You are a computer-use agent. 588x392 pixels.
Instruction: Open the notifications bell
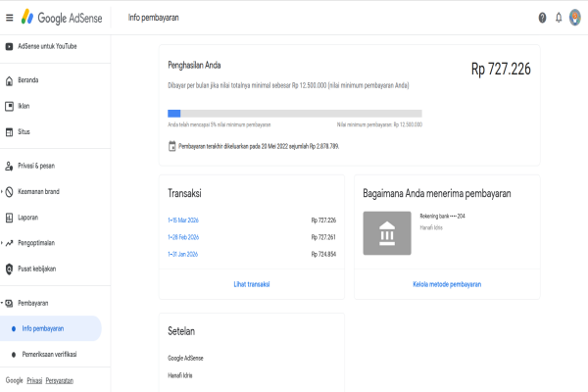coord(559,18)
